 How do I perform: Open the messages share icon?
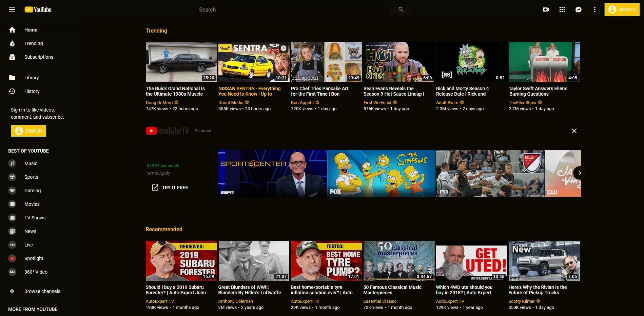point(578,9)
